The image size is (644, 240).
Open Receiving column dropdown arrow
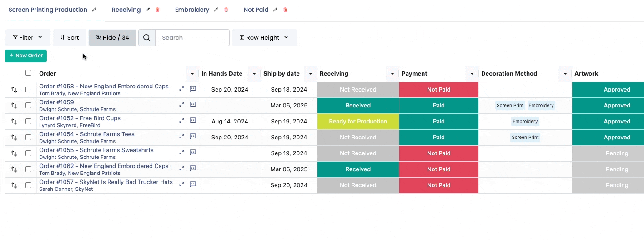click(x=392, y=74)
